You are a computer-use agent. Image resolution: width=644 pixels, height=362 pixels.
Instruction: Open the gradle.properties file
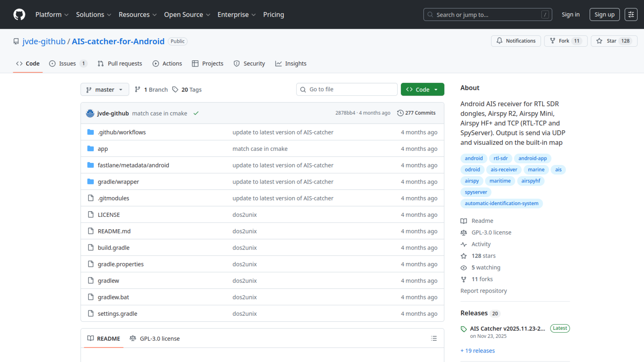(x=120, y=264)
